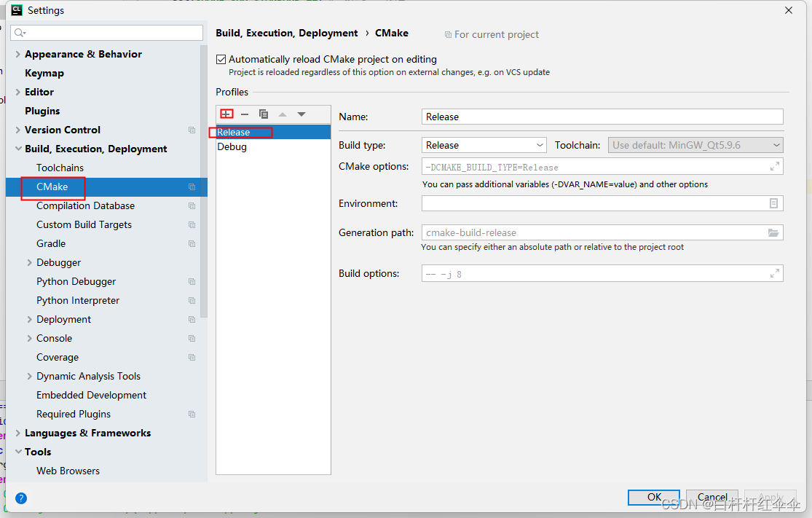Open Custom Build Targets settings
812x518 pixels.
coord(84,225)
